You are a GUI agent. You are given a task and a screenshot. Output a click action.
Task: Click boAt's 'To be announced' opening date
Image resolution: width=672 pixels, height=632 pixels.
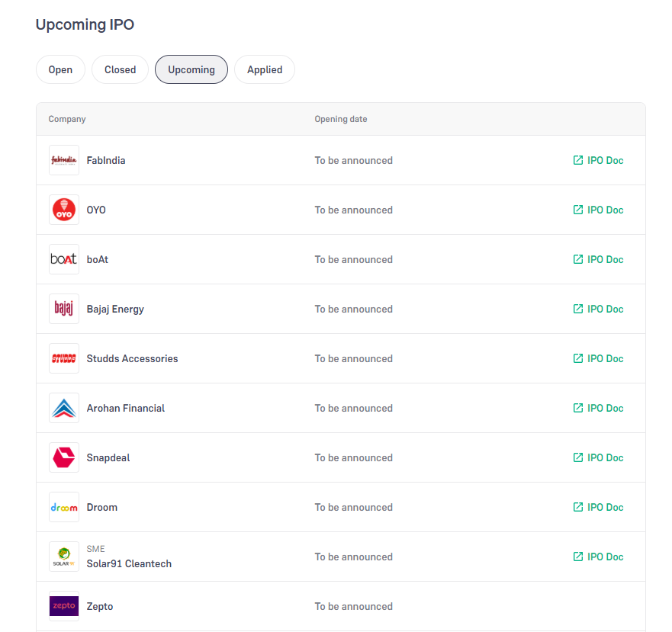click(354, 259)
